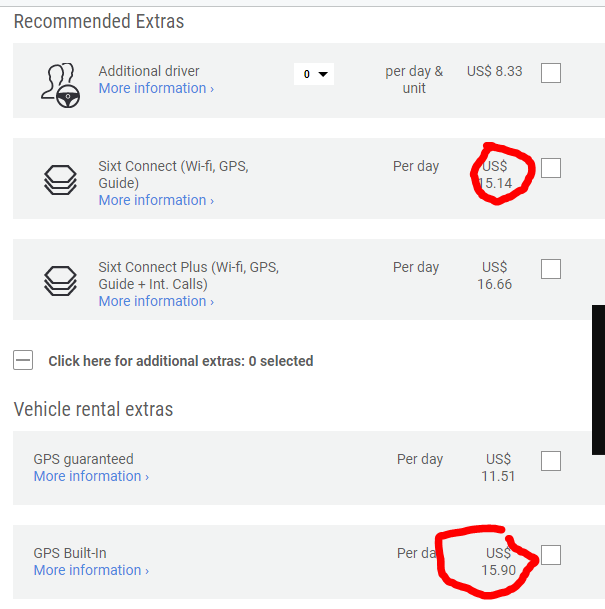This screenshot has width=605, height=609.
Task: View More information for Sixt Connect Plus
Action: click(x=155, y=301)
